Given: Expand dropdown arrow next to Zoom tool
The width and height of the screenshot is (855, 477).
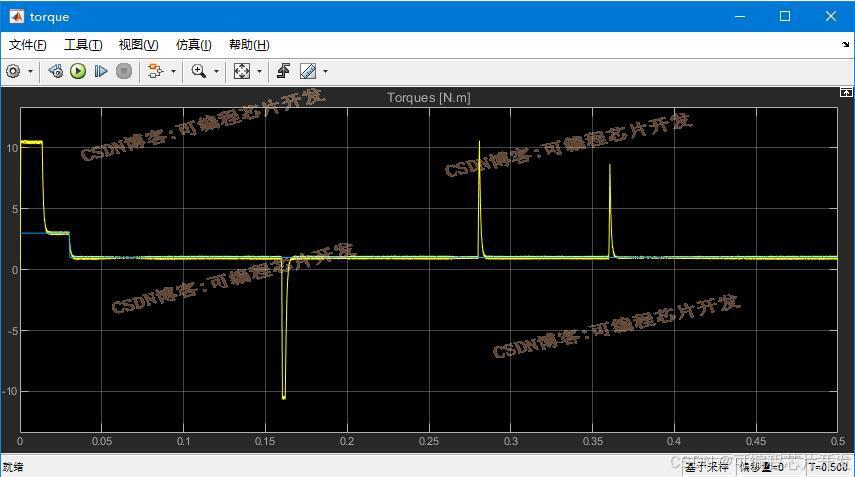Looking at the screenshot, I should coord(216,71).
